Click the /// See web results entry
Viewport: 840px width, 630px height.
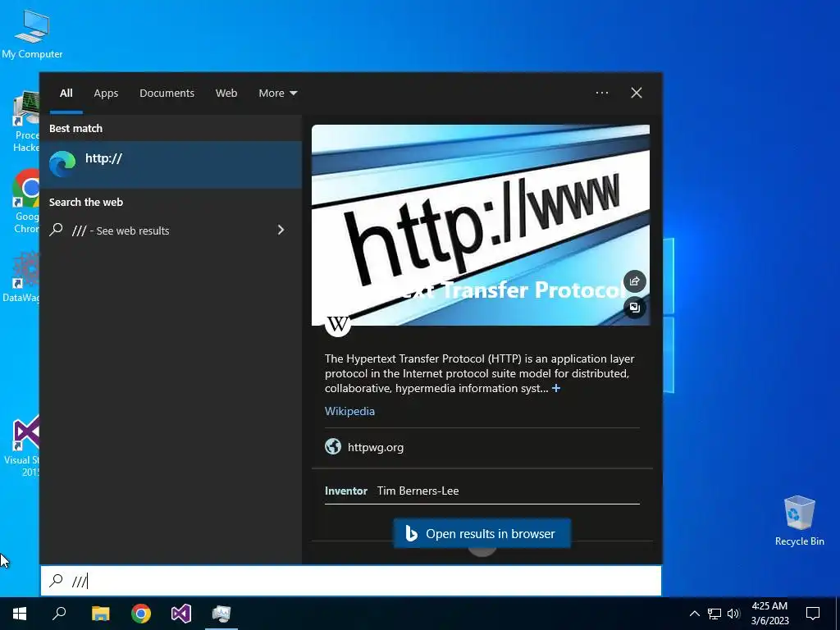pyautogui.click(x=171, y=231)
